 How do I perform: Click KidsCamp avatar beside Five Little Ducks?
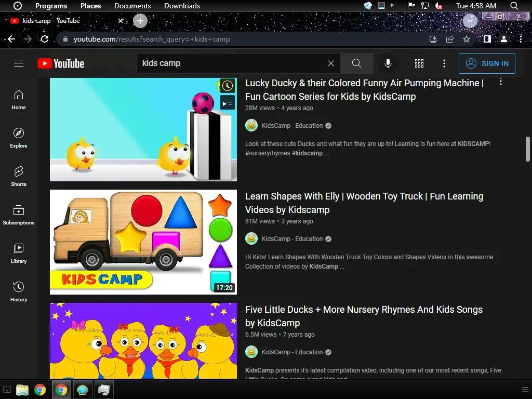[x=251, y=352]
